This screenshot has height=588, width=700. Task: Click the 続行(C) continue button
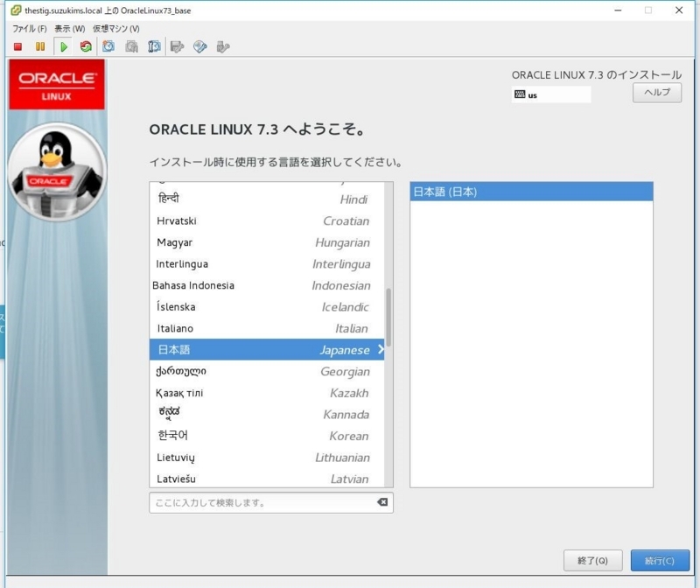(x=660, y=560)
